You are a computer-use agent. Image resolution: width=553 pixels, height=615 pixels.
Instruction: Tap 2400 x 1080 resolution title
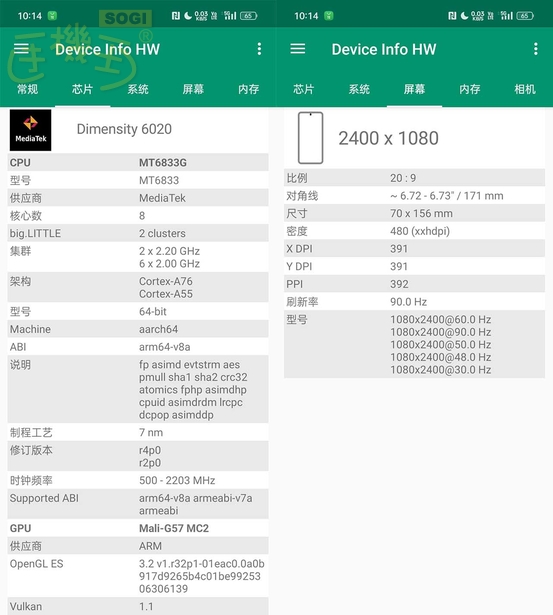[388, 138]
